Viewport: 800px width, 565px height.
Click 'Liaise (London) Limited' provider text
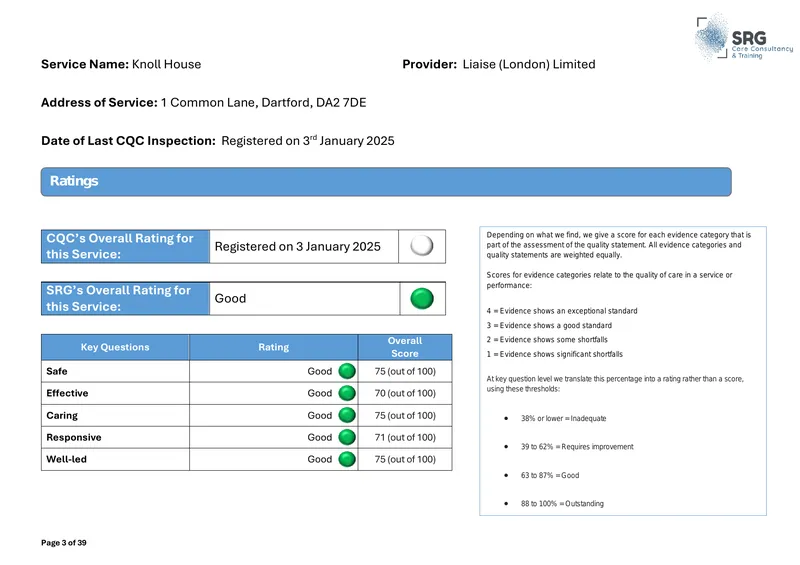529,64
